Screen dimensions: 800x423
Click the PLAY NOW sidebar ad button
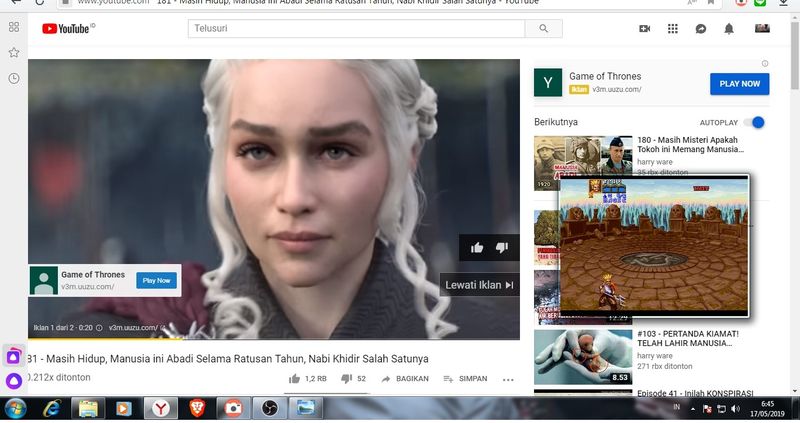(739, 84)
